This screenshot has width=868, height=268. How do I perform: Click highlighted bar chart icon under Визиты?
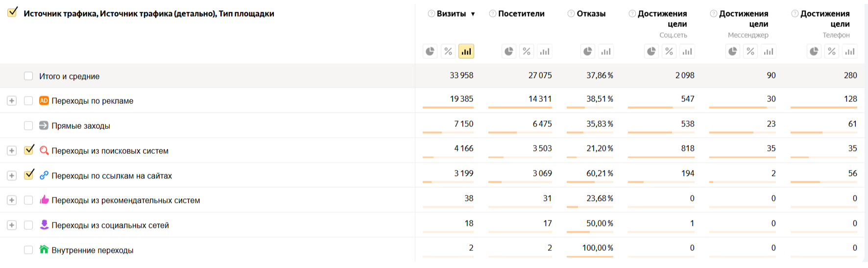click(466, 51)
